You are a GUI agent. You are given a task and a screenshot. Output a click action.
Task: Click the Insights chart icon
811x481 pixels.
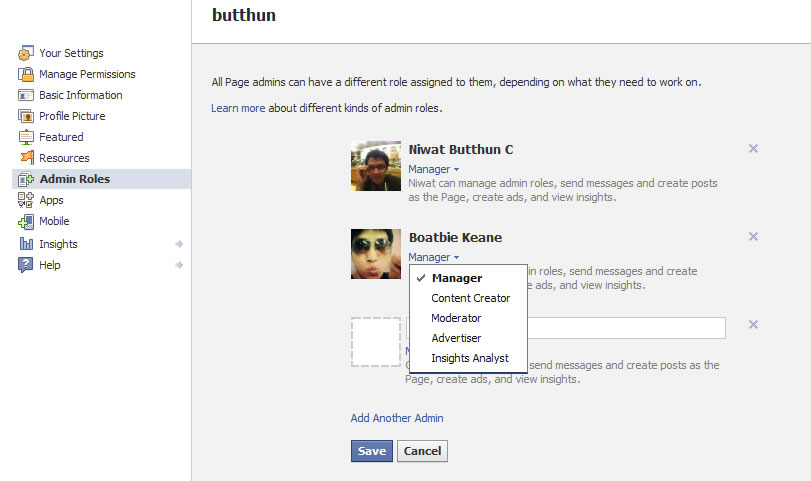pos(26,244)
